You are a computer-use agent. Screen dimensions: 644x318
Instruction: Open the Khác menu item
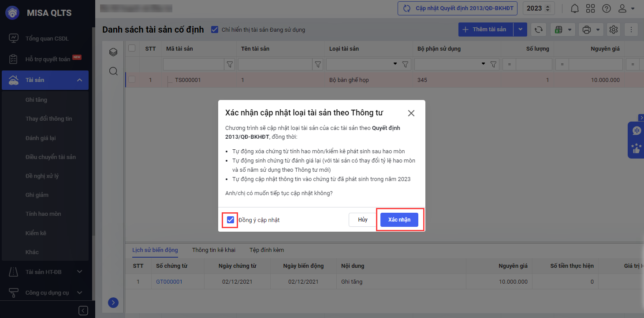click(x=32, y=252)
